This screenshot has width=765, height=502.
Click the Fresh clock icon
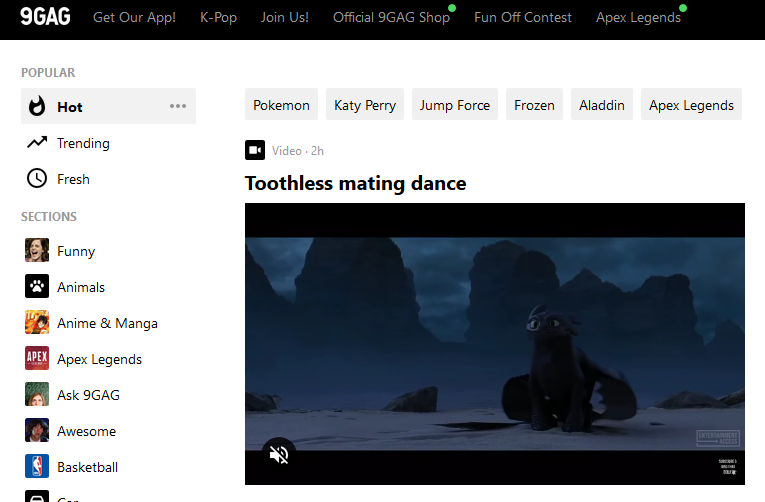[x=37, y=179]
